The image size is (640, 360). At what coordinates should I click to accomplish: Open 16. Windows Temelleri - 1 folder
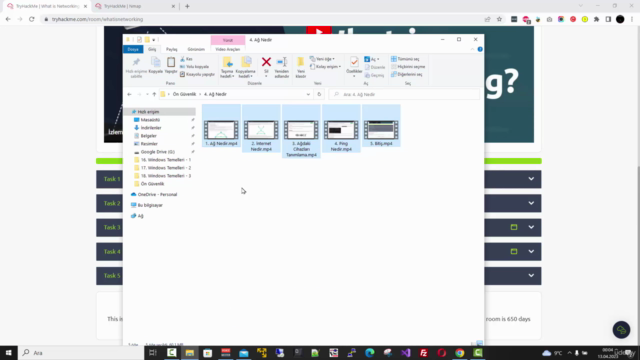[166, 160]
